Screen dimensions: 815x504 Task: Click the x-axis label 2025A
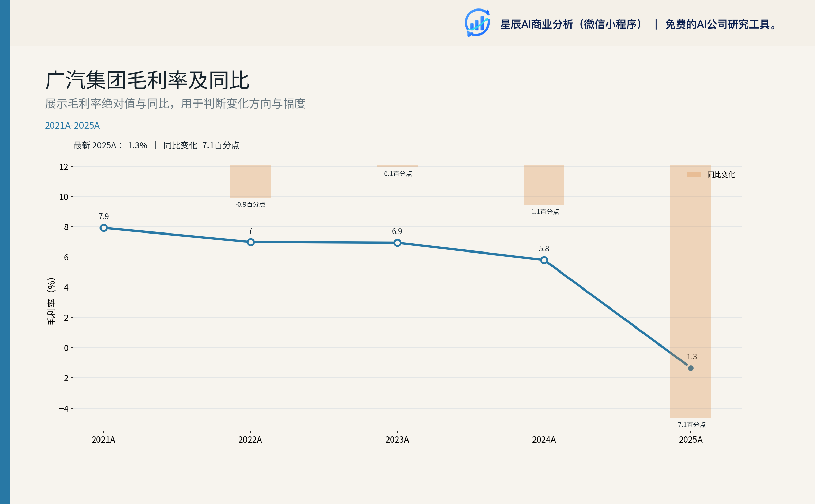(691, 440)
